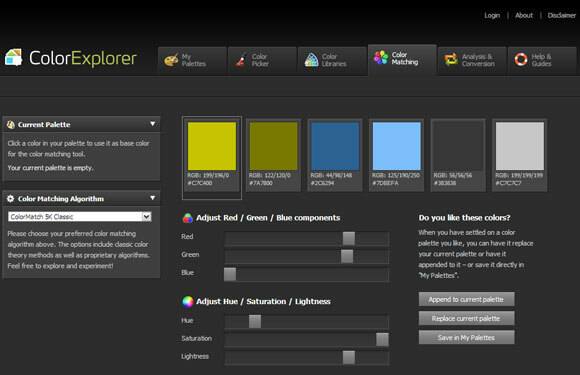This screenshot has height=375, width=580.
Task: Open the About link
Action: pyautogui.click(x=524, y=16)
